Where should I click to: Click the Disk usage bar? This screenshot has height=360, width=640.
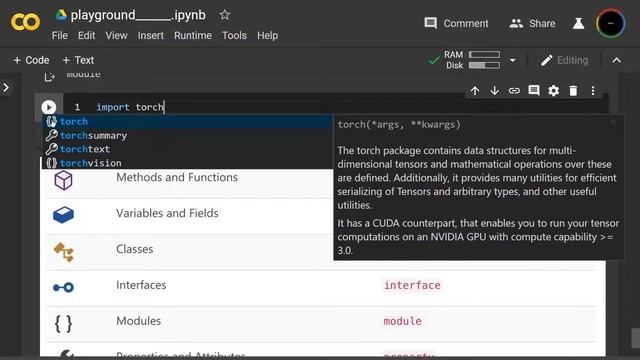tap(484, 65)
